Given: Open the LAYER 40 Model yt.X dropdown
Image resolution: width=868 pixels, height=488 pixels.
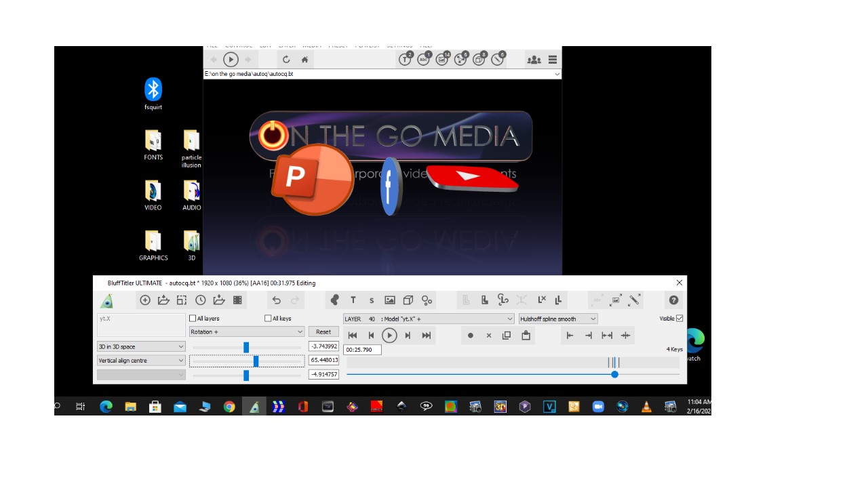Looking at the screenshot, I should coord(429,319).
